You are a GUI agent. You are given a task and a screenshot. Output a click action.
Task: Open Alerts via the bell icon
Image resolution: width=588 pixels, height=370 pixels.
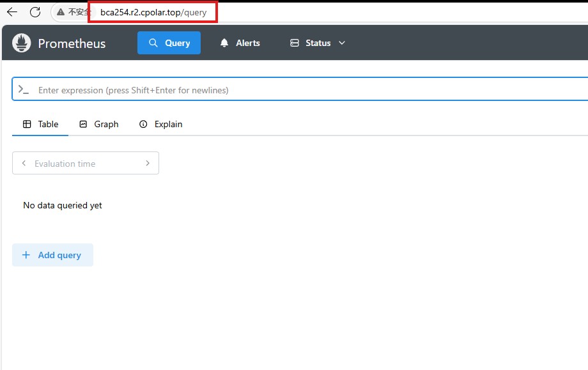coord(224,43)
